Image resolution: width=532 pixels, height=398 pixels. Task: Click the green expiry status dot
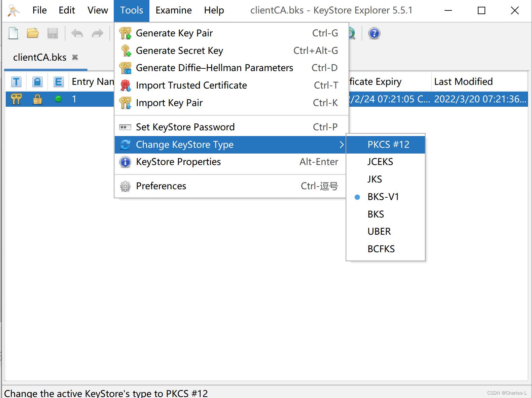(x=58, y=99)
